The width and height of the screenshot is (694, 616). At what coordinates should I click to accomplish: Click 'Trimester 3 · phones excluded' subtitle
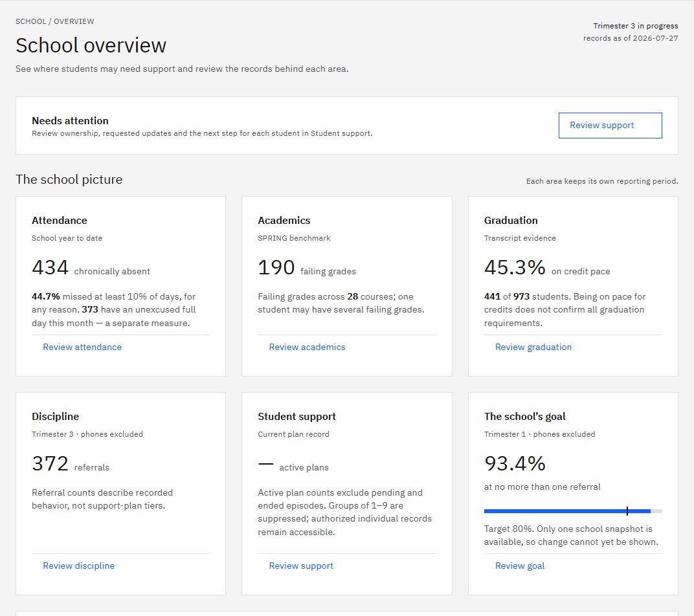(87, 434)
